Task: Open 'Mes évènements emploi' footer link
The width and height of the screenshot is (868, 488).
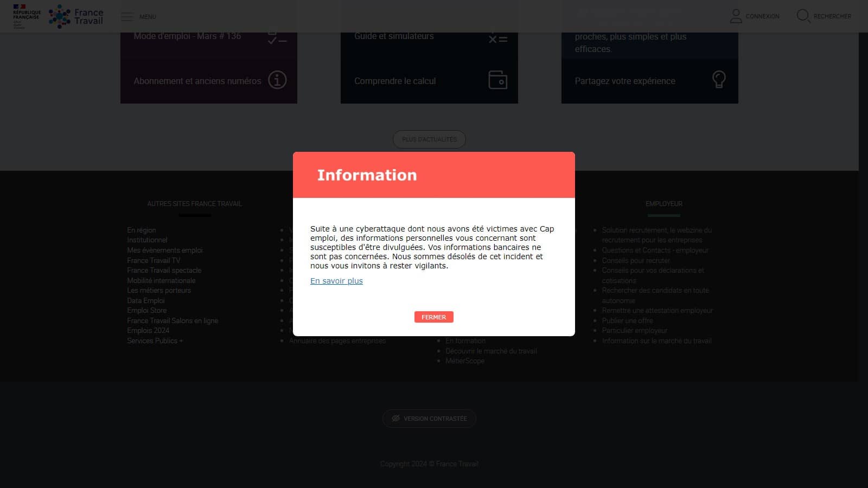Action: coord(165,250)
